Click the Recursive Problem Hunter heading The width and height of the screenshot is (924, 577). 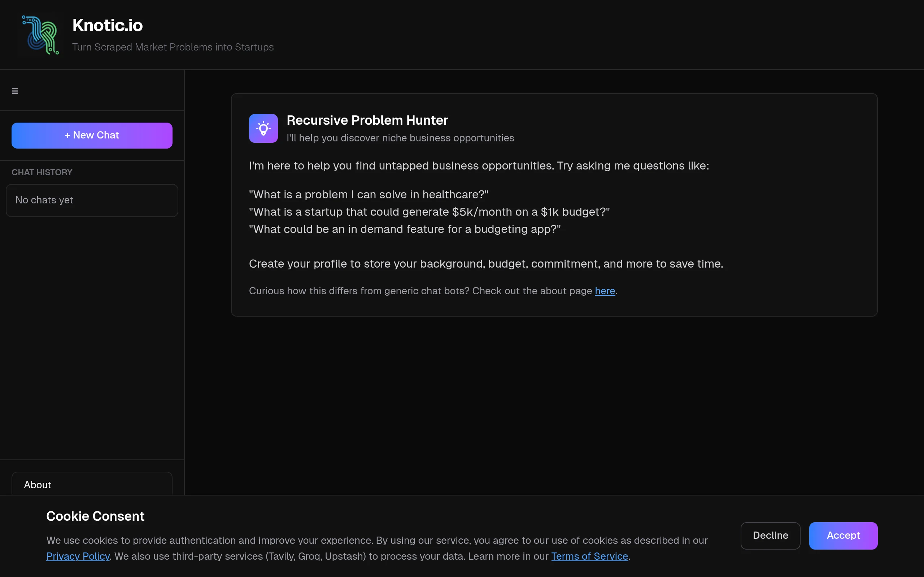(367, 120)
